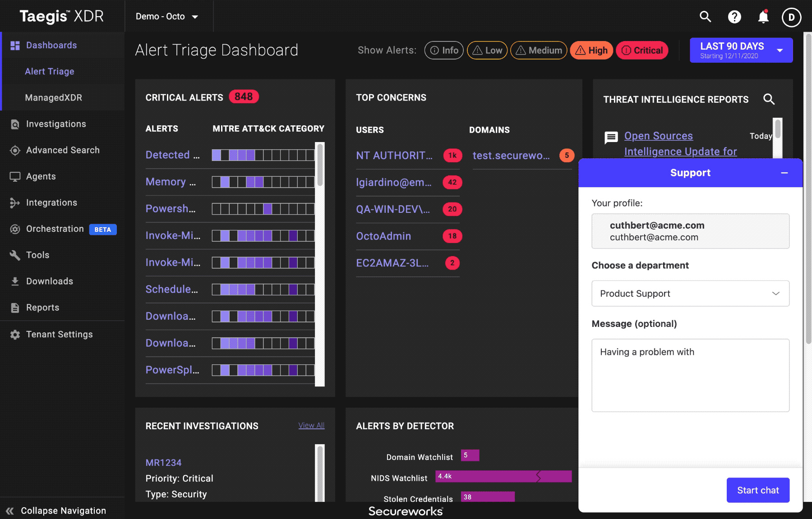Viewport: 812px width, 519px height.
Task: Open the Reports section
Action: pos(42,307)
